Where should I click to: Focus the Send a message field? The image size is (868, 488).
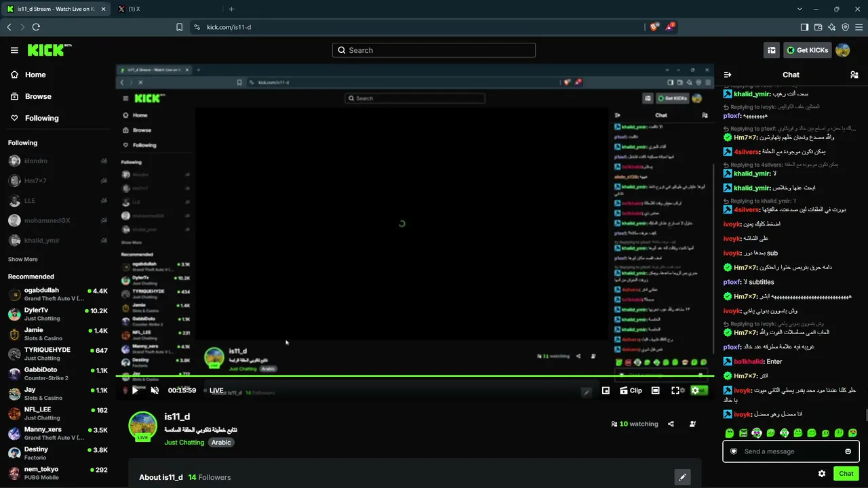tap(791, 451)
